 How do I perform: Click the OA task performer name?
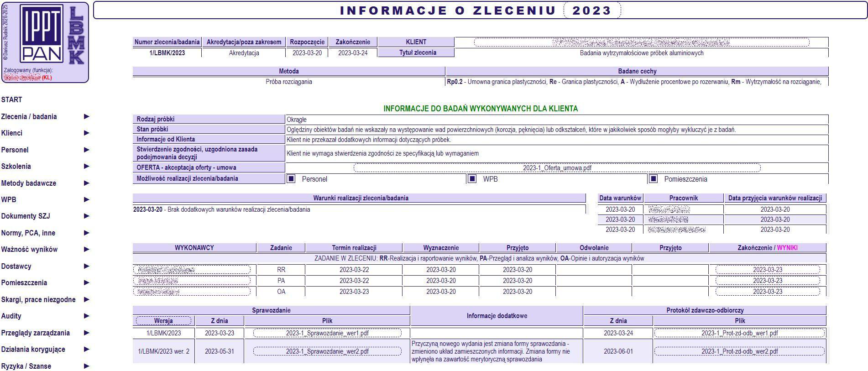(192, 292)
